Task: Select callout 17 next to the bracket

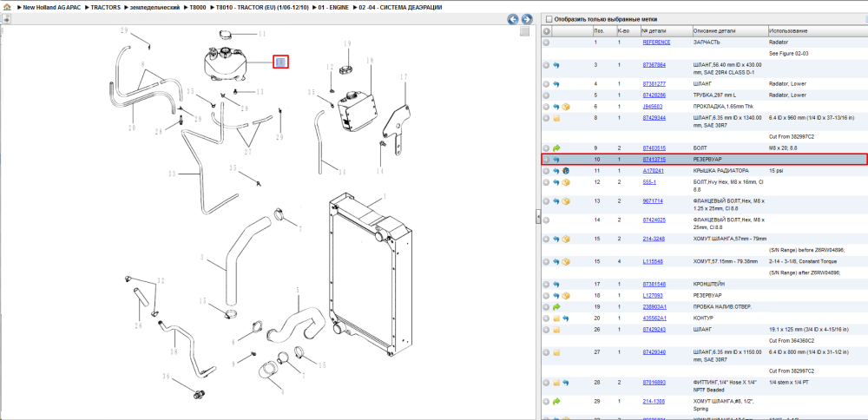Action: point(404,77)
